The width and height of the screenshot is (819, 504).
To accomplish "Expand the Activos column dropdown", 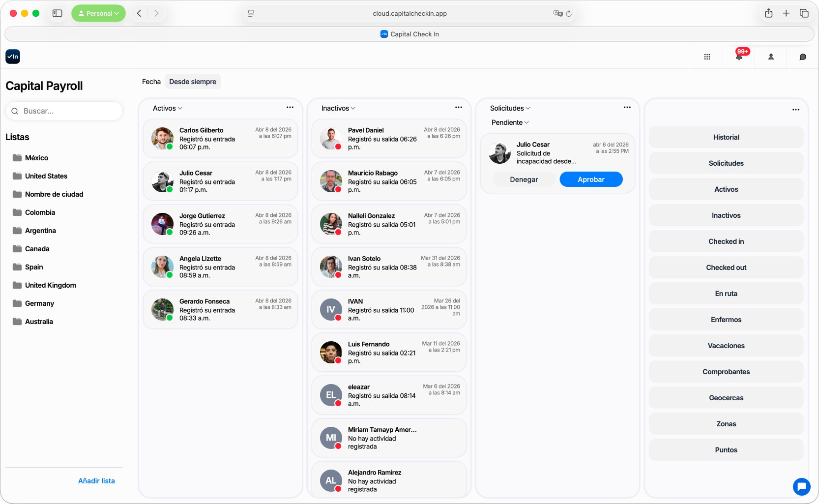I will point(167,108).
